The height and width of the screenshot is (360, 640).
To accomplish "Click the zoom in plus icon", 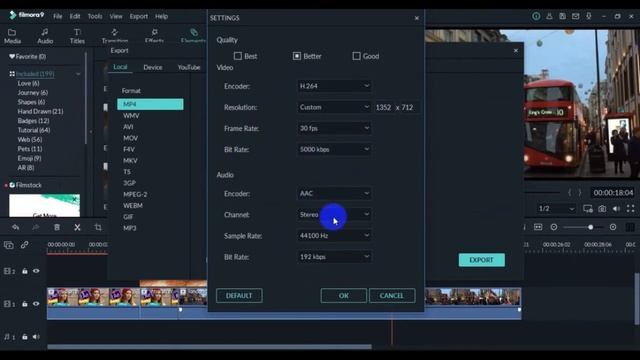I will point(613,227).
